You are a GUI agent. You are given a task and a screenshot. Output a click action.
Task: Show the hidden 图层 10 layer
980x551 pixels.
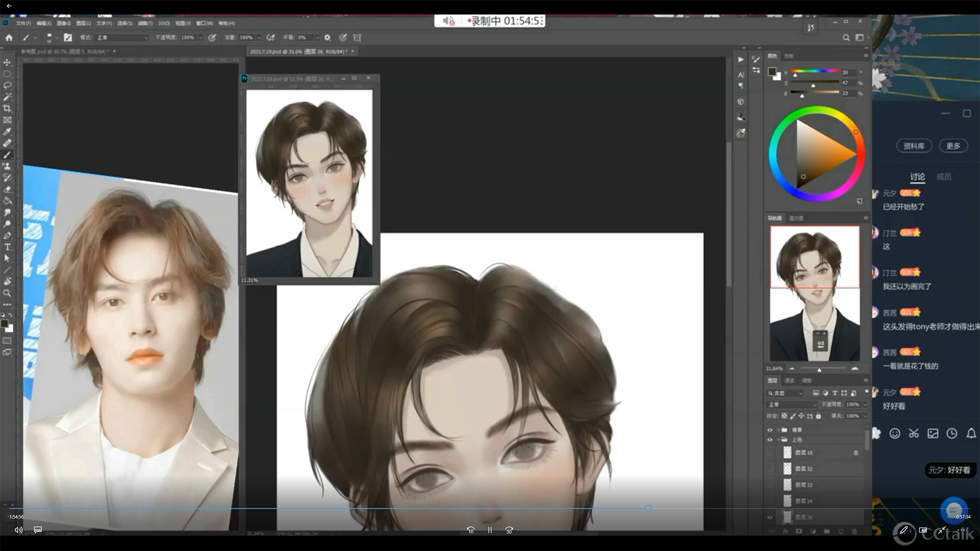pos(770,453)
